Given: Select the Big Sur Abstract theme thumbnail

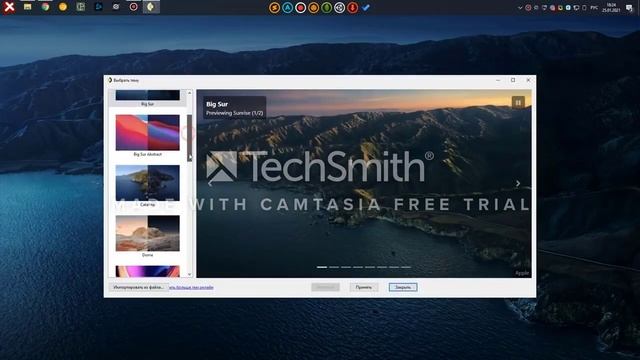Looking at the screenshot, I should pyautogui.click(x=147, y=132).
